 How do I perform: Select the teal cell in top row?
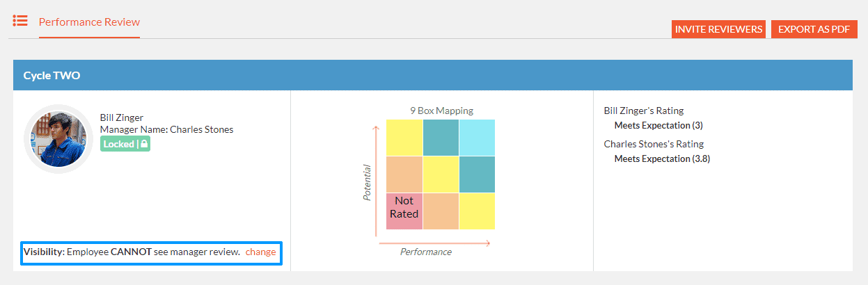tap(441, 138)
